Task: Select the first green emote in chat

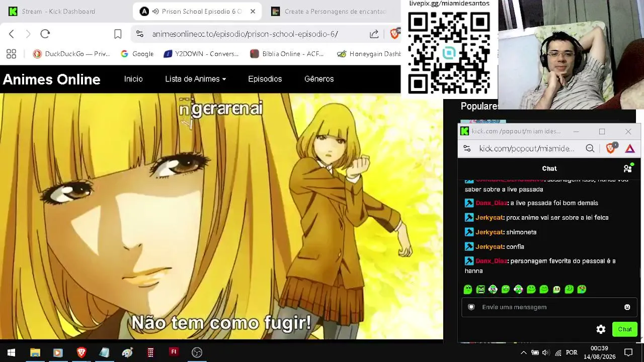Action: (468, 289)
